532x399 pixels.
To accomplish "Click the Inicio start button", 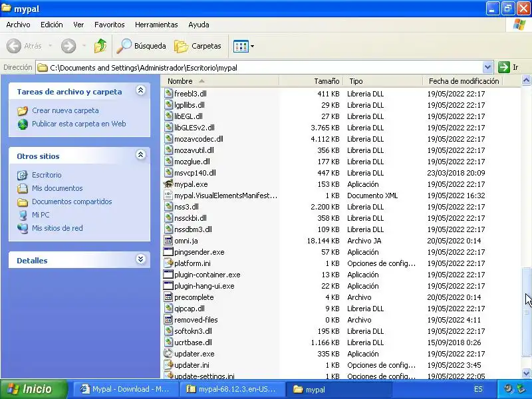I will (x=34, y=389).
